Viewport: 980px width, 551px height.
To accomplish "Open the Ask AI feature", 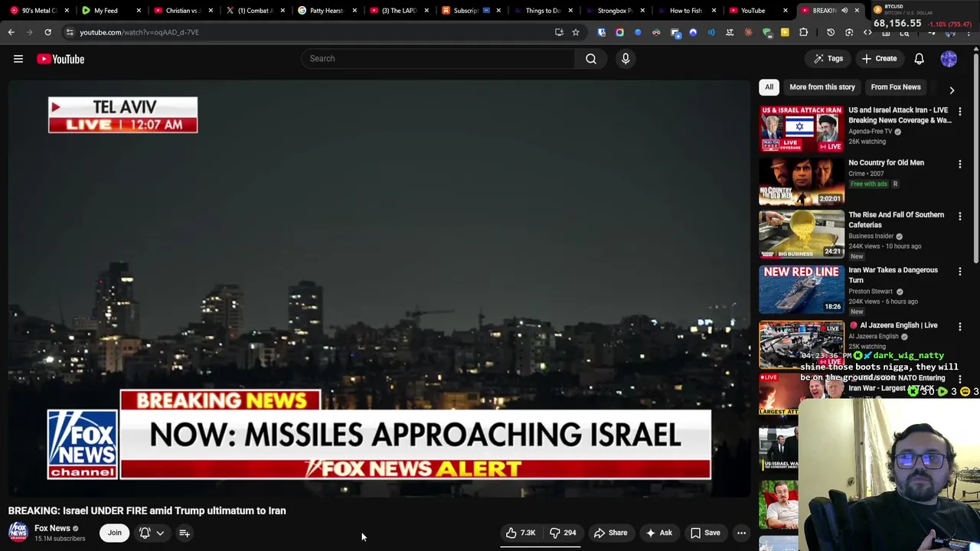I will click(658, 533).
